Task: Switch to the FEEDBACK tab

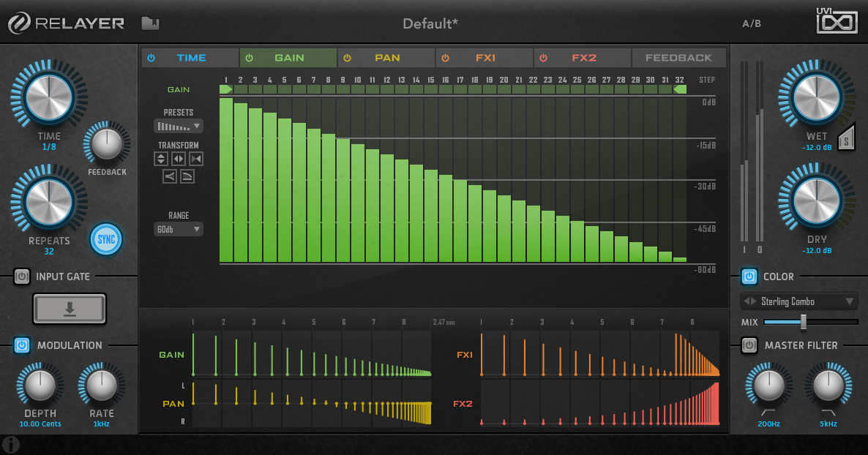Action: pos(678,58)
